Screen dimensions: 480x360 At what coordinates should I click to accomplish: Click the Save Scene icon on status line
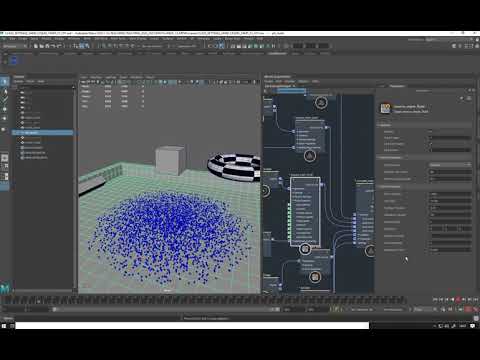click(x=47, y=46)
